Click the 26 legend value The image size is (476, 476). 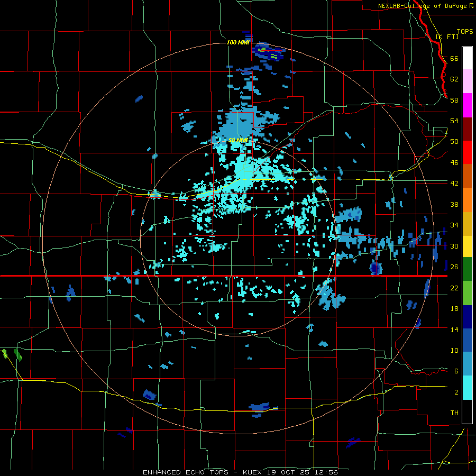pos(454,267)
